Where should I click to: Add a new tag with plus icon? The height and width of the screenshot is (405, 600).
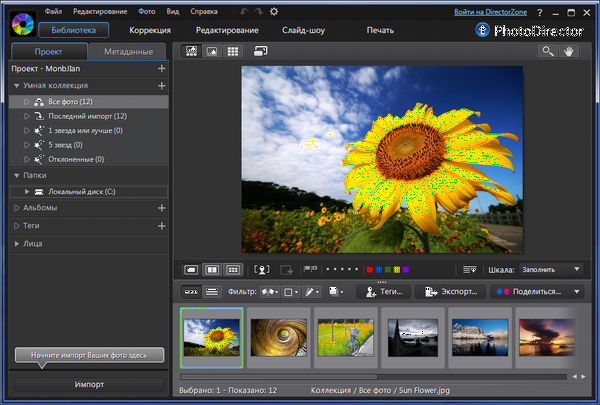tap(162, 226)
